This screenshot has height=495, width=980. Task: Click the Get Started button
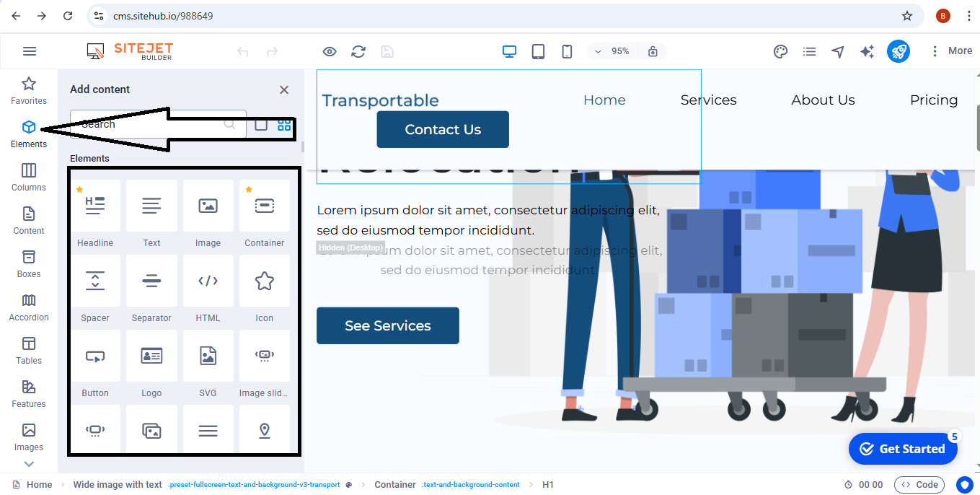pos(903,449)
